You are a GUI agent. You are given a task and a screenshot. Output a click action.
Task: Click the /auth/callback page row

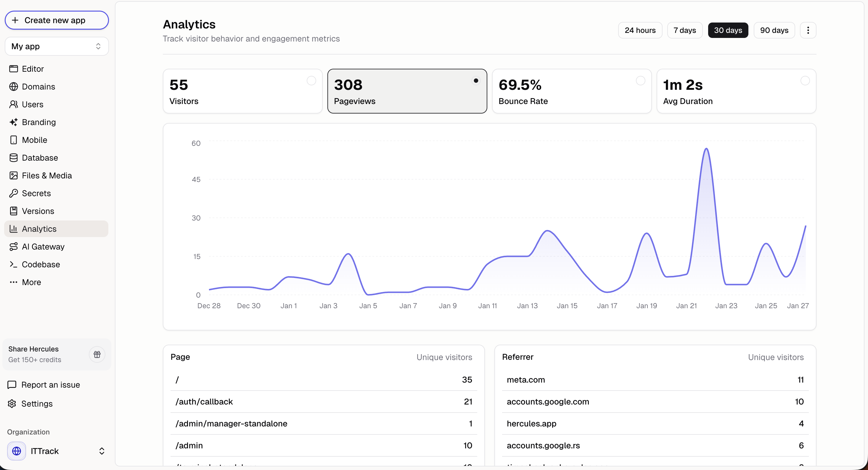[324, 402]
